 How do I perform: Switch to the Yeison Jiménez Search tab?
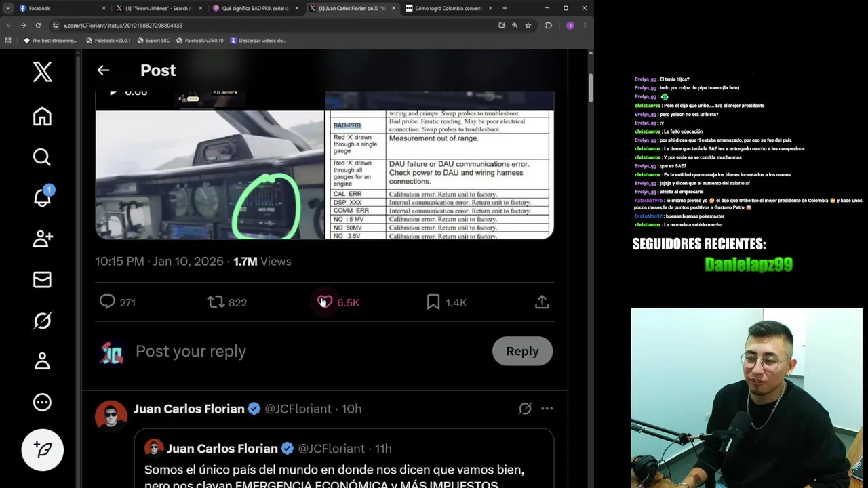click(159, 8)
